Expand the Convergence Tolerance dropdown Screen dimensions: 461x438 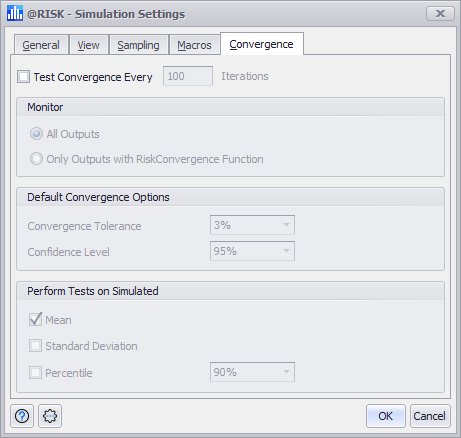pos(252,225)
